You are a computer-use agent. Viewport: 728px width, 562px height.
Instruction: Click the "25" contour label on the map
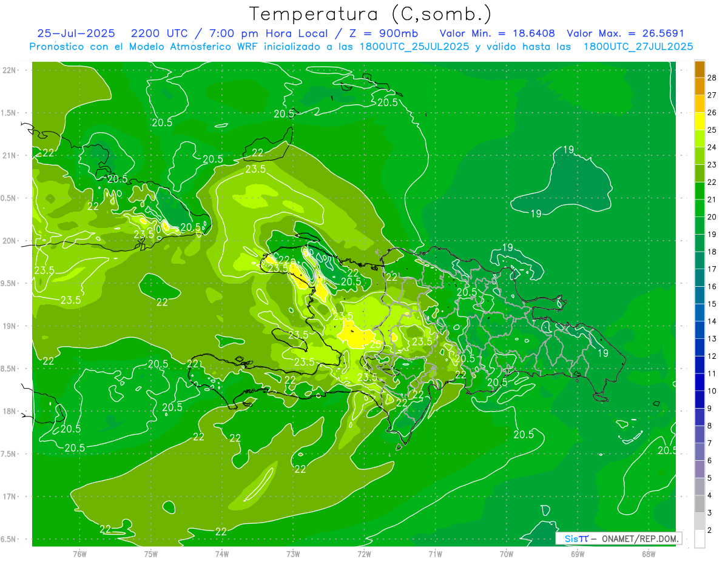[376, 344]
